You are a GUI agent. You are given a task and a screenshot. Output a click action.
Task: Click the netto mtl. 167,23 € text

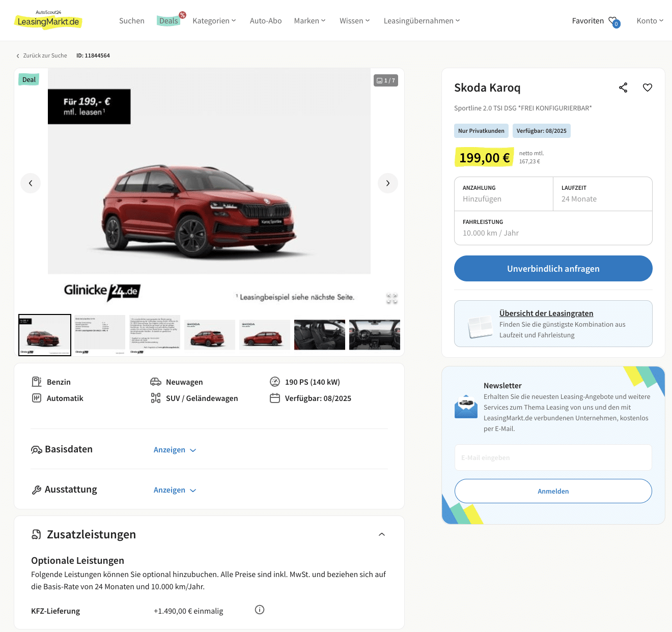click(x=531, y=157)
